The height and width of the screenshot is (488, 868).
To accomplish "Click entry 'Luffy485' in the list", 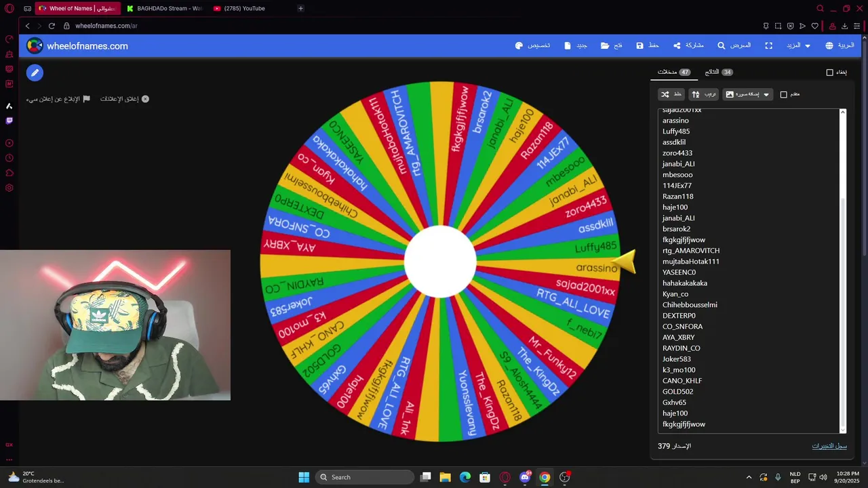I will pos(676,131).
